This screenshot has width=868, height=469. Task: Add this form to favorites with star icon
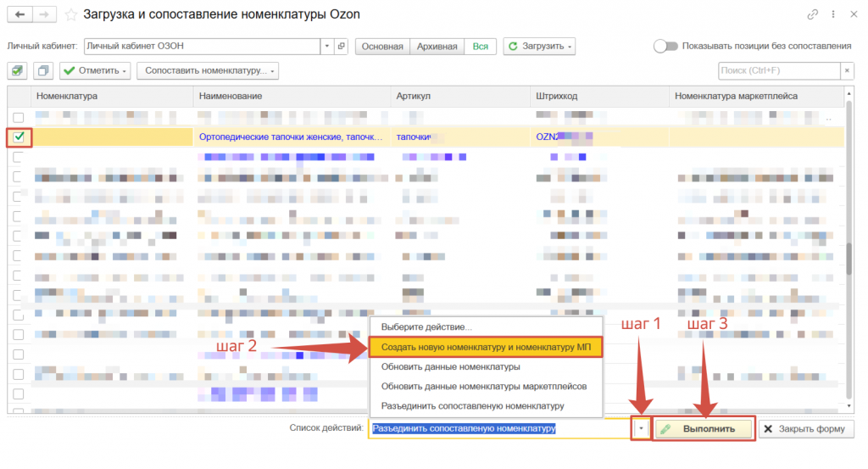[71, 14]
